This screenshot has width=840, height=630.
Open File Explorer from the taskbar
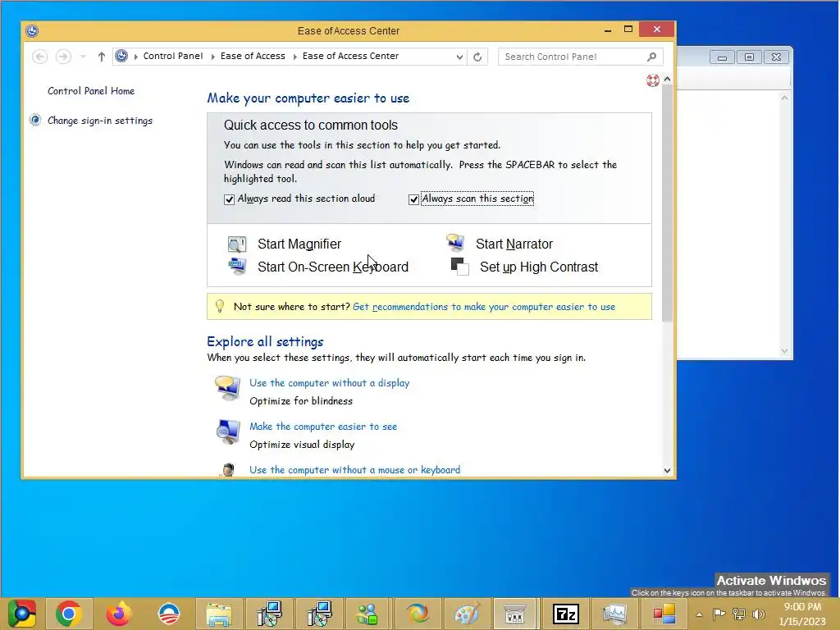pos(219,614)
